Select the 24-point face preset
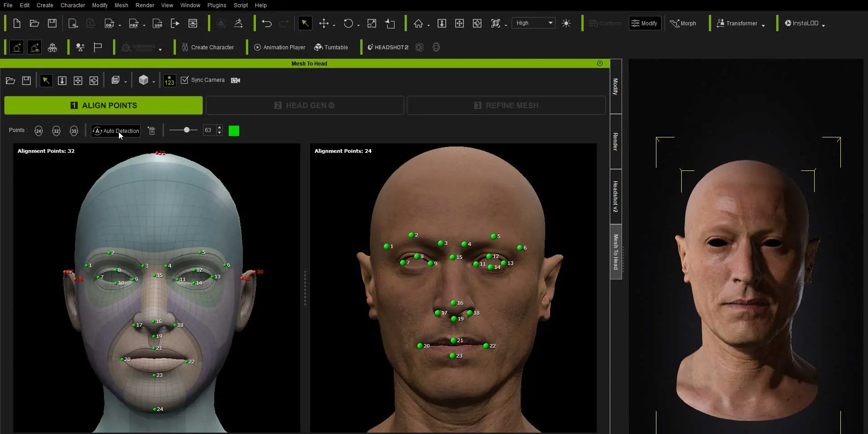Viewport: 868px width, 434px height. (39, 131)
